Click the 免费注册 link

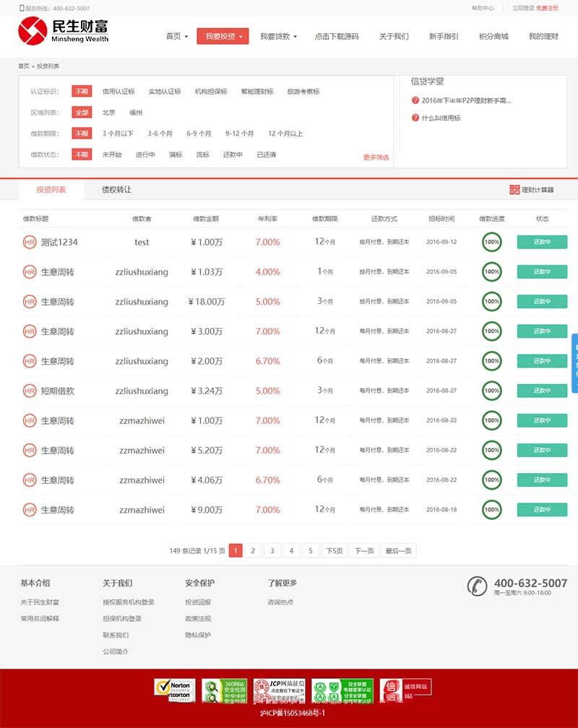547,9
